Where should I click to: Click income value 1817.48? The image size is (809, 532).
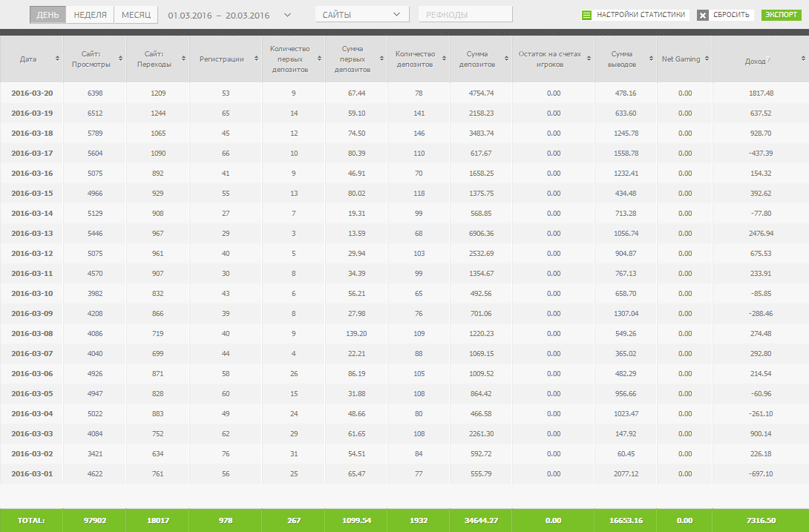pyautogui.click(x=761, y=93)
